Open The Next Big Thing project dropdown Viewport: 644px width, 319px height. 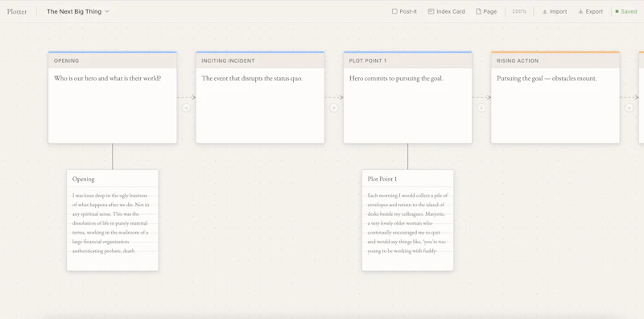78,11
